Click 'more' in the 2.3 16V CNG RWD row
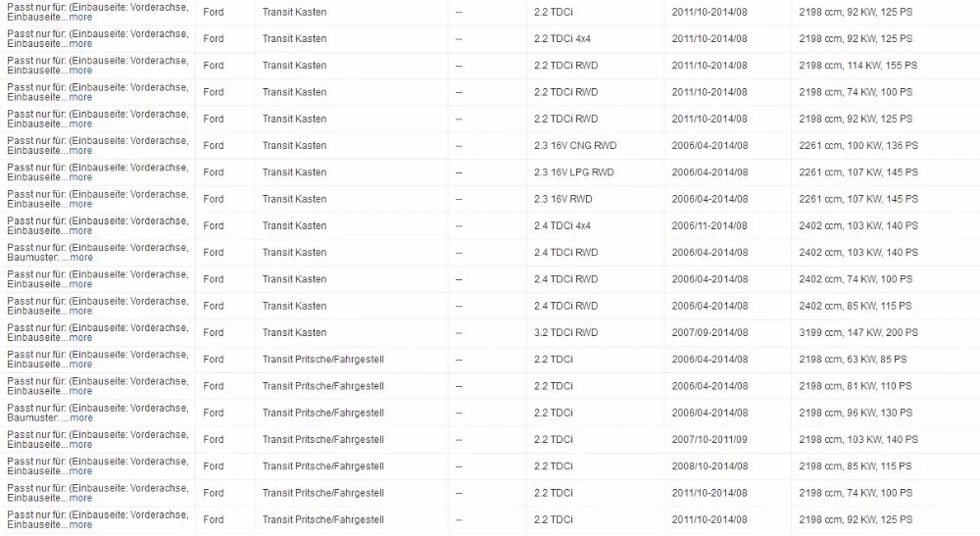 80,151
